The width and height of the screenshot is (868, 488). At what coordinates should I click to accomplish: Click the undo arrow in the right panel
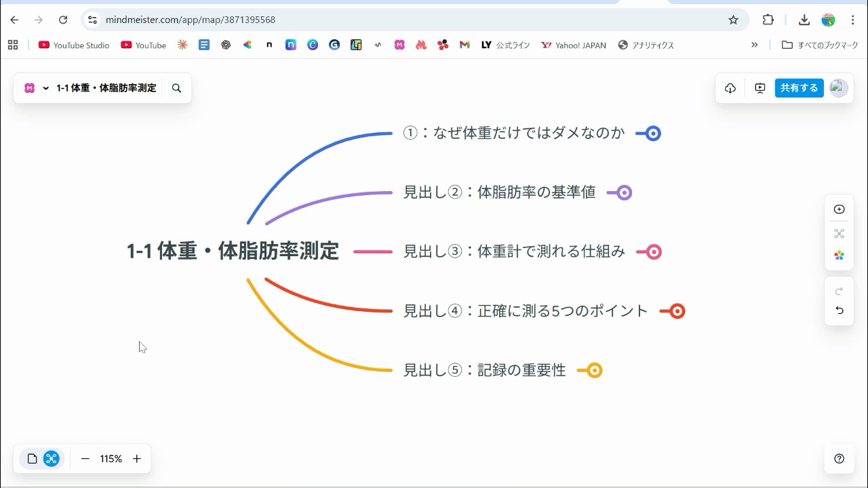[839, 310]
